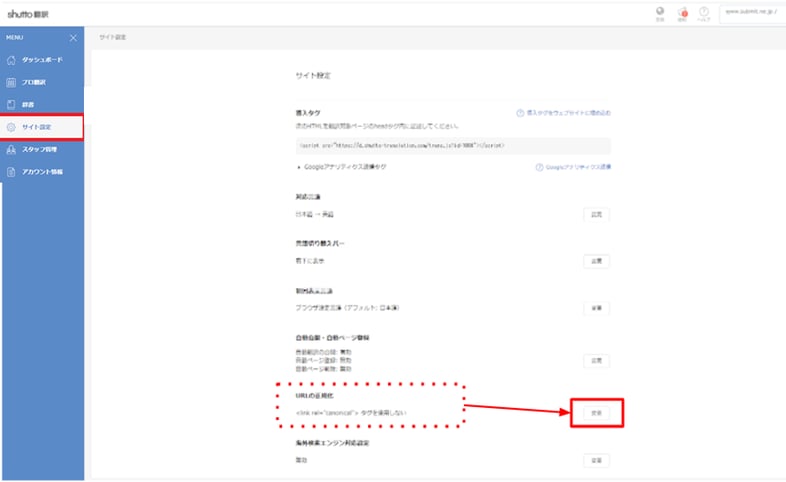Open notifications bell with red badge

point(682,14)
